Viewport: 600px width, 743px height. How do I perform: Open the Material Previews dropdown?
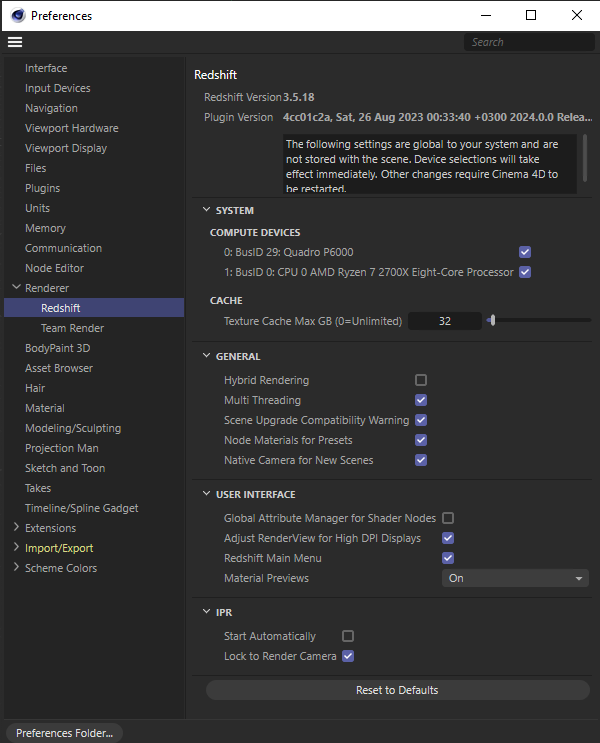click(x=515, y=578)
